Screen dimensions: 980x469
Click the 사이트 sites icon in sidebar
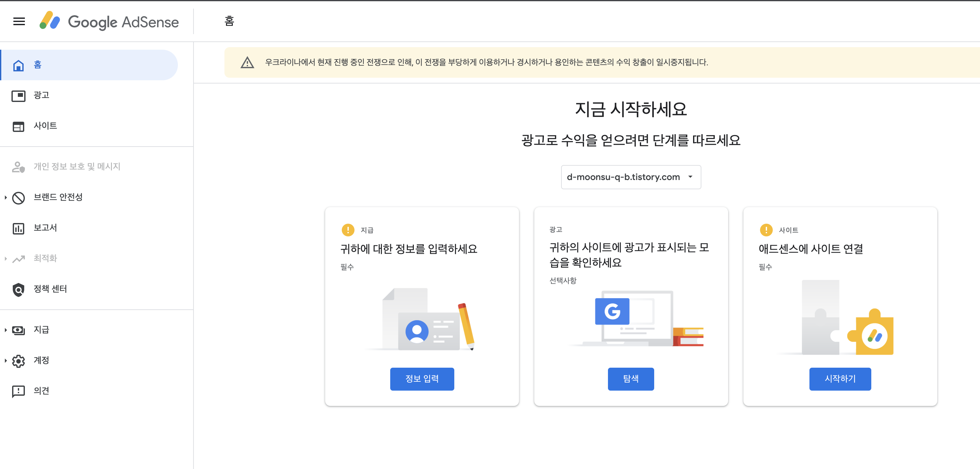18,126
